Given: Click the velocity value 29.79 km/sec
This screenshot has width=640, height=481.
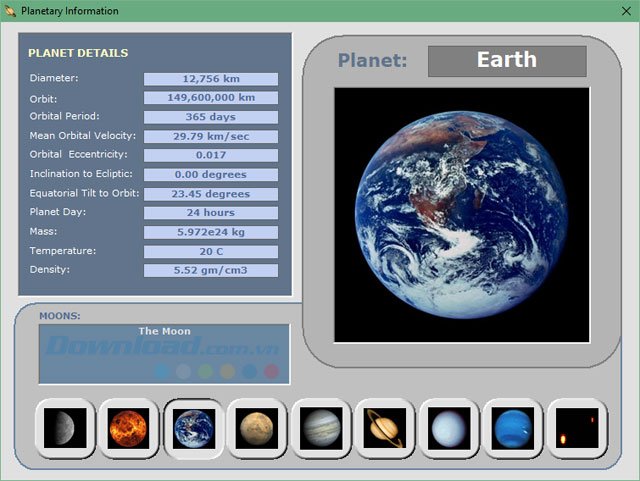Looking at the screenshot, I should click(x=211, y=136).
